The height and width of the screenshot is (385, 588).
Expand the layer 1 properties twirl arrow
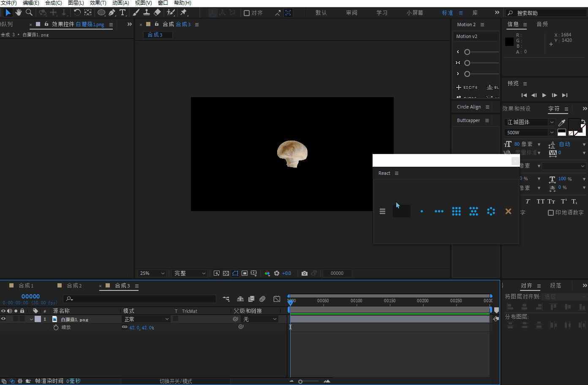31,320
